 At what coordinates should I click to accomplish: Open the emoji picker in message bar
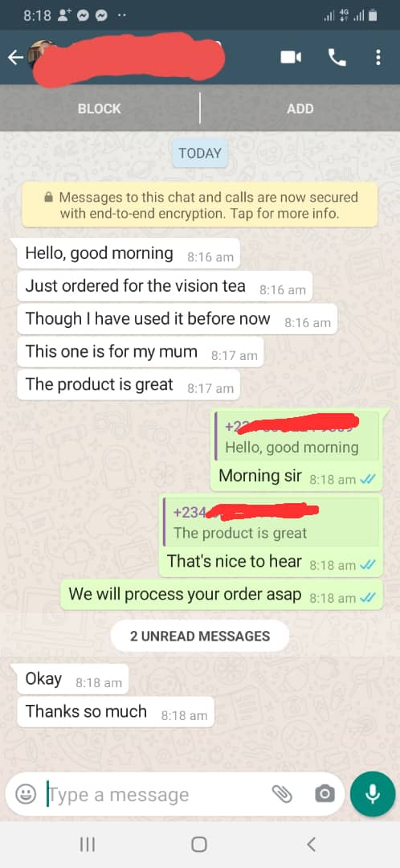point(25,794)
